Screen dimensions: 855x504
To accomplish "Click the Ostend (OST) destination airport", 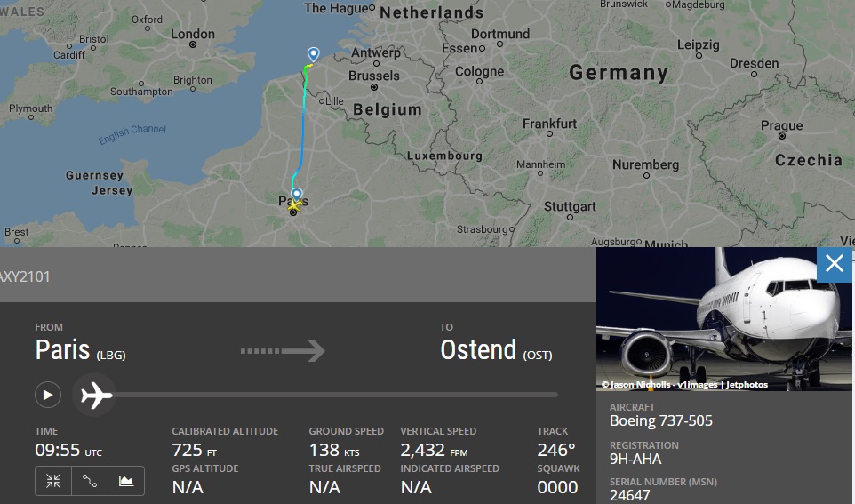I will 496,350.
